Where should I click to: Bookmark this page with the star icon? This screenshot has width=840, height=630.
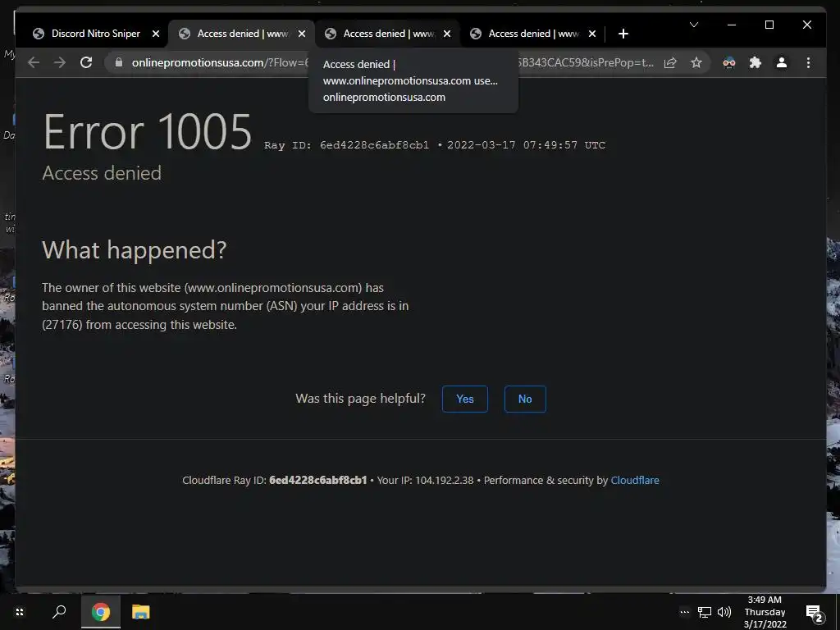pos(696,62)
